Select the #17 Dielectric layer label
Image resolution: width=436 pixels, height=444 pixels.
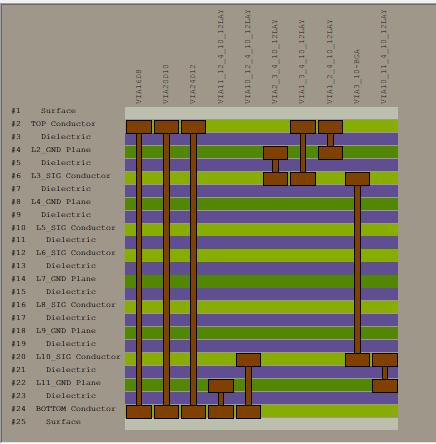54,318
